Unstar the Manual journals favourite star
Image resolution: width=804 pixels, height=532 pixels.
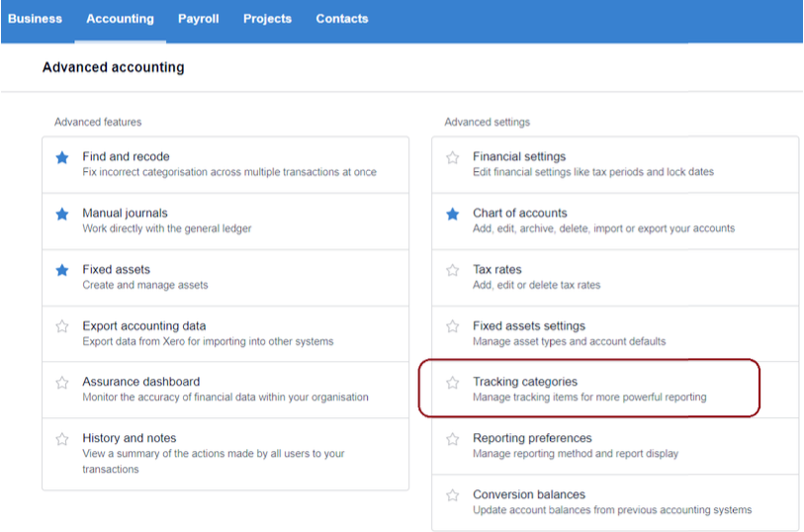(62, 214)
